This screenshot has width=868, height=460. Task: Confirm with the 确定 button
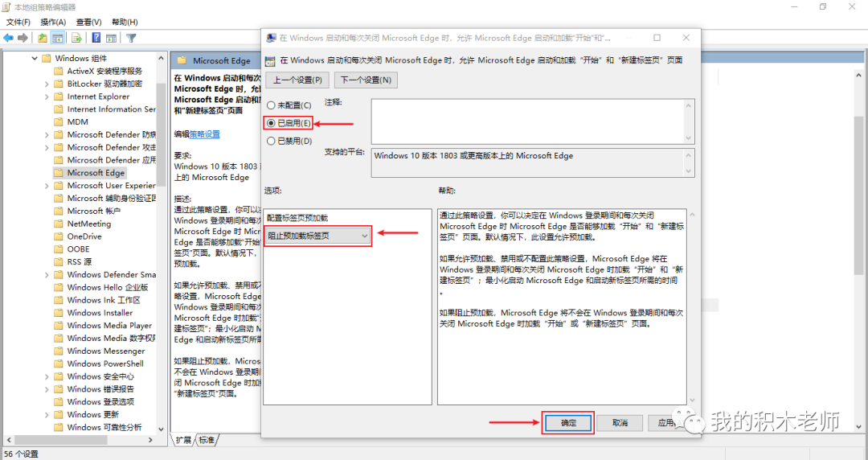(x=568, y=423)
